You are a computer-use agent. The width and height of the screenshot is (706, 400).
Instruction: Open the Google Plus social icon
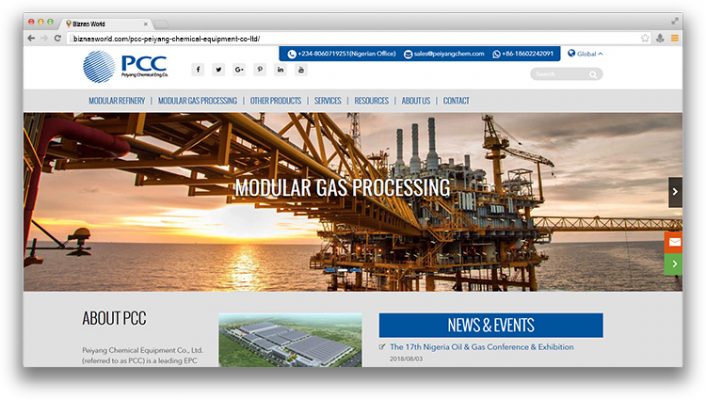239,69
